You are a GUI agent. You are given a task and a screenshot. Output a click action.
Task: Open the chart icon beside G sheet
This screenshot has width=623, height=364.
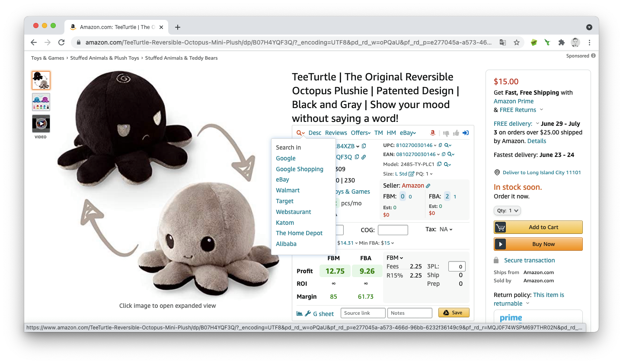pos(300,313)
